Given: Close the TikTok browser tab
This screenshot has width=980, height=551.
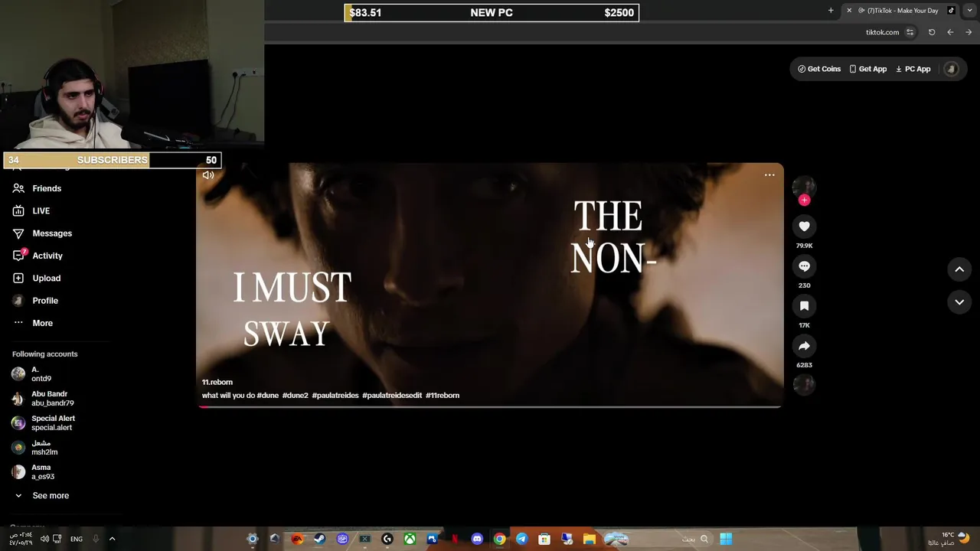Looking at the screenshot, I should (849, 11).
